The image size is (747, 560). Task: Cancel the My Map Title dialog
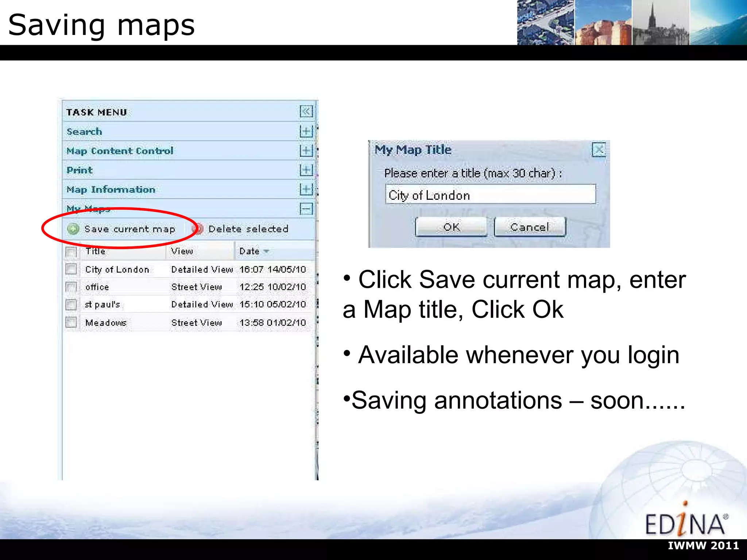click(530, 227)
